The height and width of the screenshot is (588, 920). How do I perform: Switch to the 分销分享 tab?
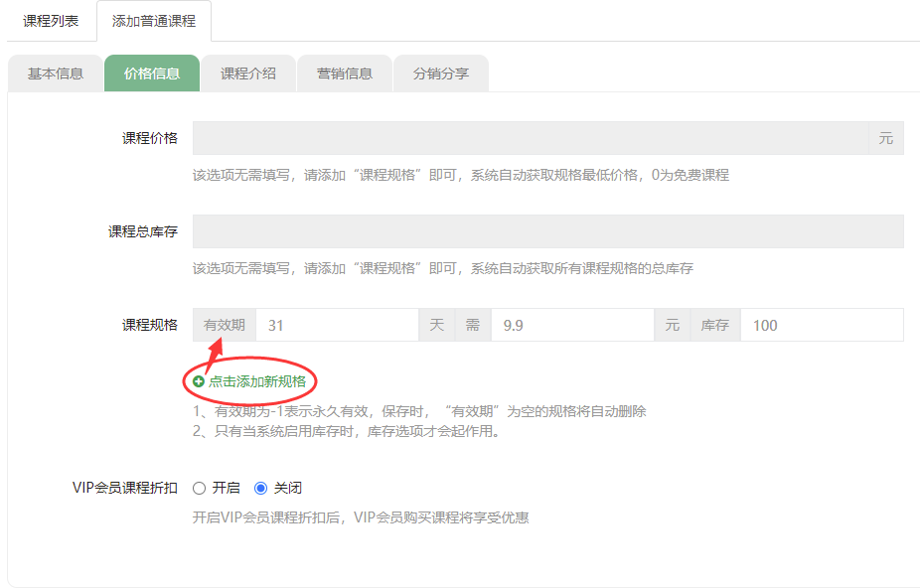(x=441, y=73)
